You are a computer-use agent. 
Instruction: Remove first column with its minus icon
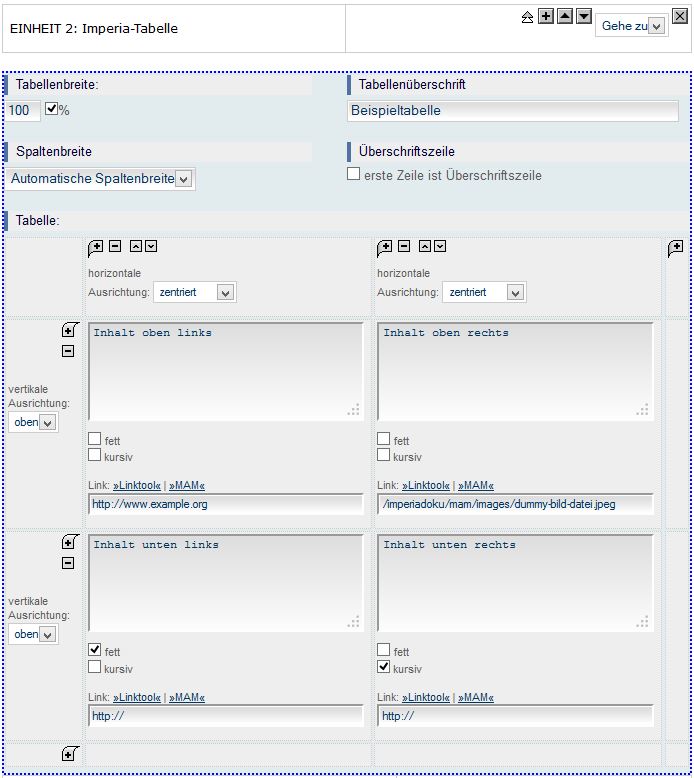(x=115, y=247)
